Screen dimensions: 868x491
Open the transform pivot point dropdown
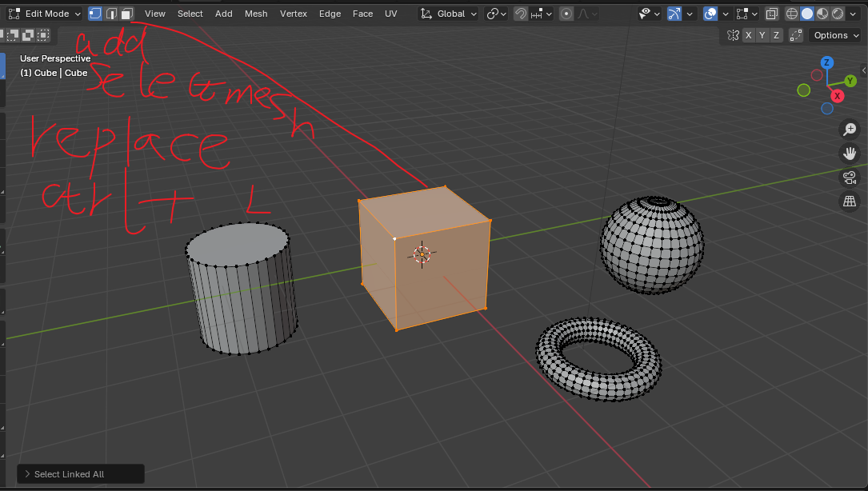pos(496,14)
